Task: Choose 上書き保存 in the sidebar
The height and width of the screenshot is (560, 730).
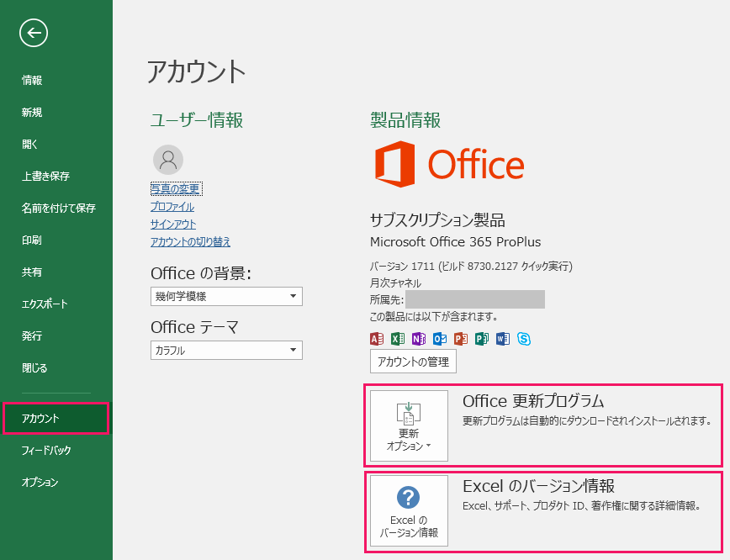Action: click(45, 177)
